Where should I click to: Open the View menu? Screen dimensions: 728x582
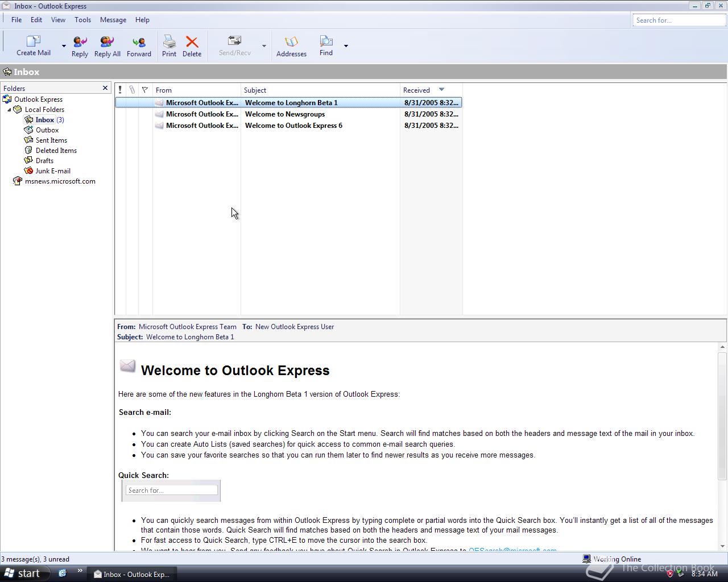click(x=58, y=19)
